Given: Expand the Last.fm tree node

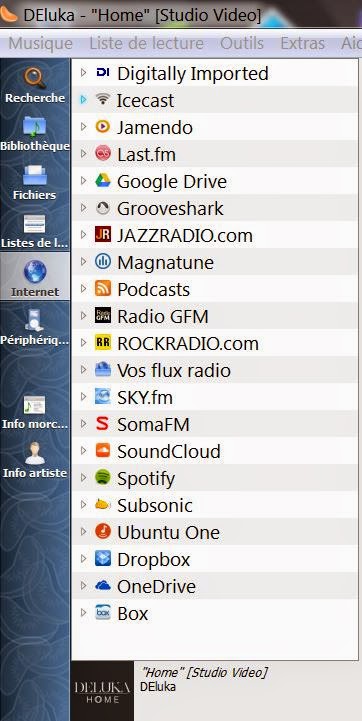Looking at the screenshot, I should pyautogui.click(x=83, y=154).
